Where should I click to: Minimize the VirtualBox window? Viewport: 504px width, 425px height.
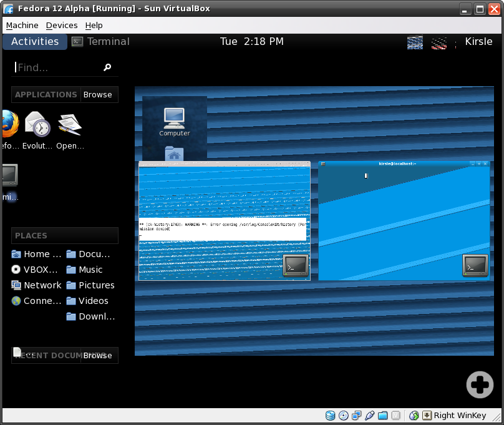coord(465,9)
